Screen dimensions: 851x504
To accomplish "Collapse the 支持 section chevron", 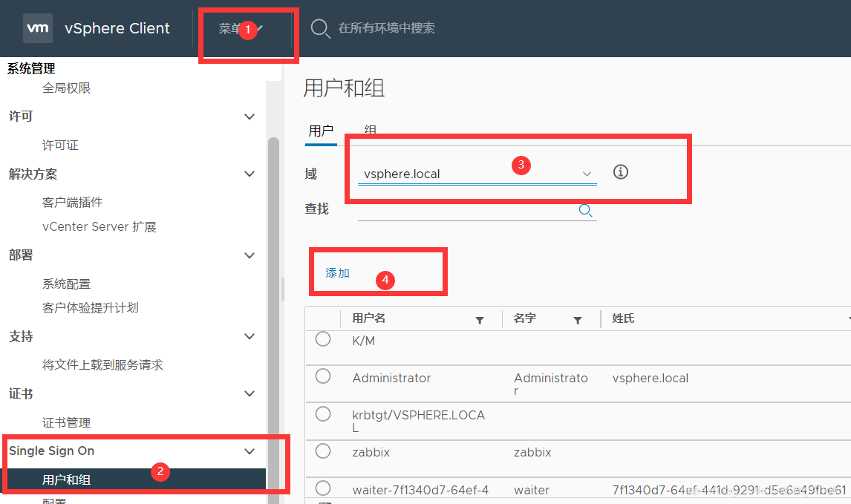I will point(249,336).
